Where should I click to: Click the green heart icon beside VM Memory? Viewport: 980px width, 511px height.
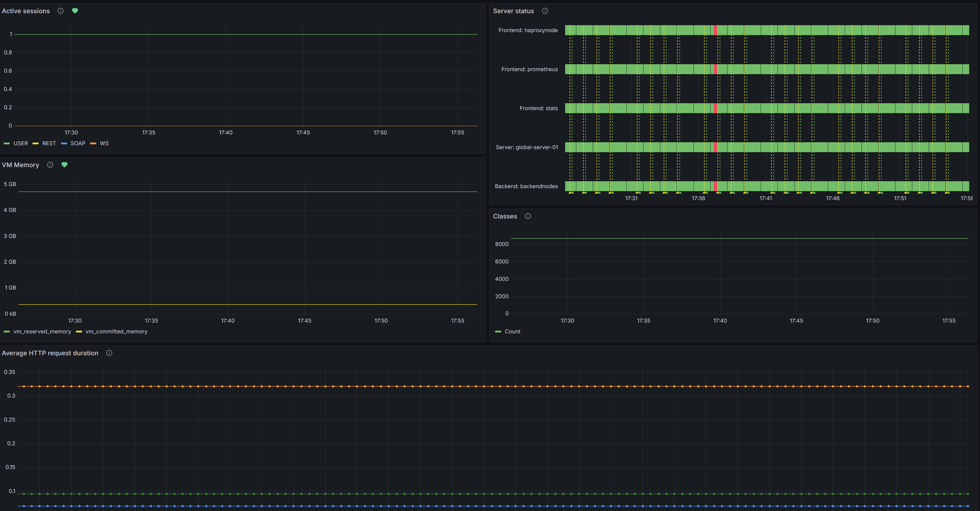64,165
